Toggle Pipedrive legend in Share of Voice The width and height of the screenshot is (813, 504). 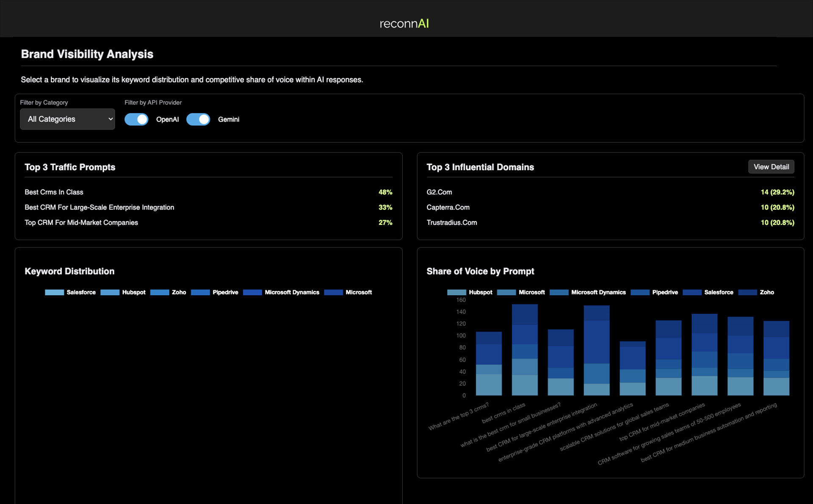tap(654, 292)
